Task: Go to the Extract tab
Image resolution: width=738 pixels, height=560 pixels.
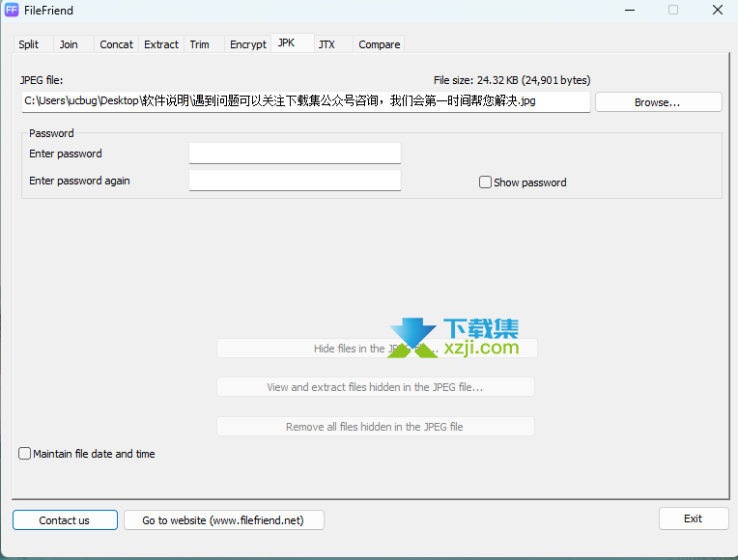Action: [x=161, y=44]
